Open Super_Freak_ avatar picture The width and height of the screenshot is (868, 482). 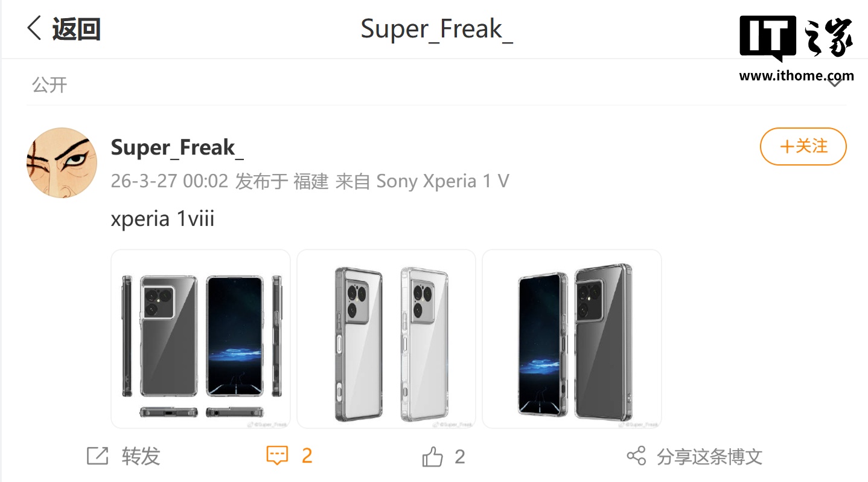(62, 162)
